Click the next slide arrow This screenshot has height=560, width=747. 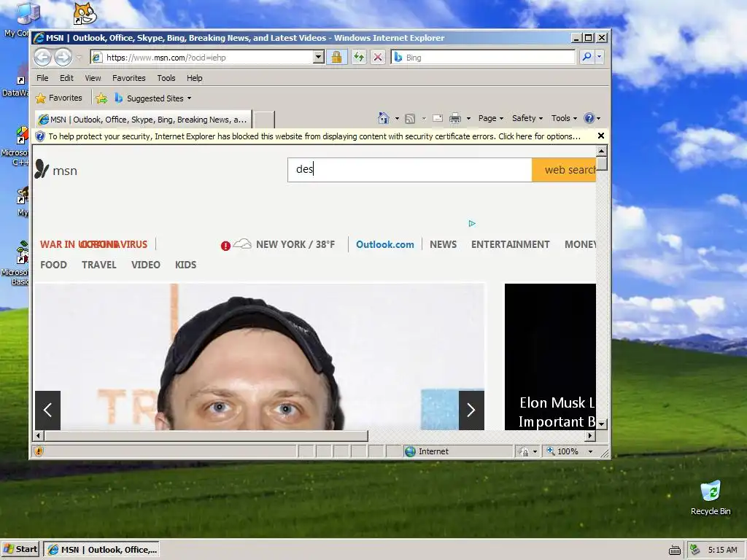(x=471, y=410)
